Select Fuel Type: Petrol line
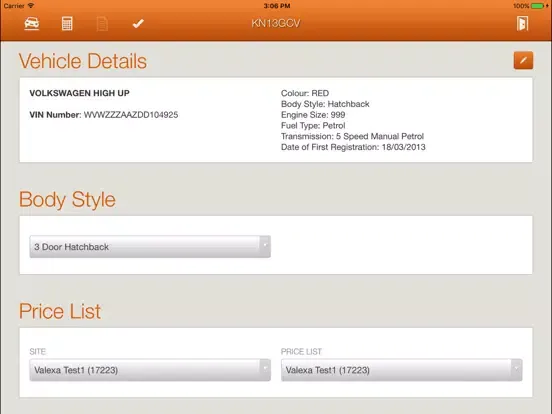Image resolution: width=552 pixels, height=414 pixels. coord(313,126)
